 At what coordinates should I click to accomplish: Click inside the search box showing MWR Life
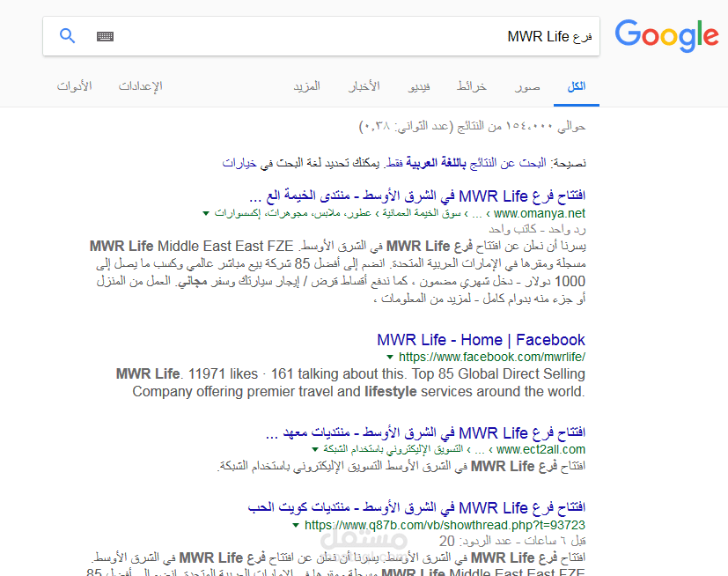[x=321, y=36]
